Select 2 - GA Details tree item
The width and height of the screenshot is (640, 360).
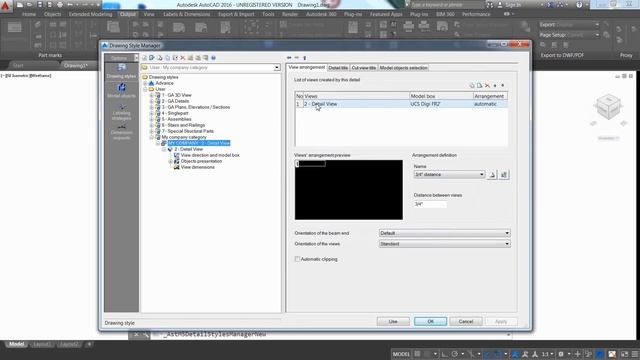tap(175, 101)
